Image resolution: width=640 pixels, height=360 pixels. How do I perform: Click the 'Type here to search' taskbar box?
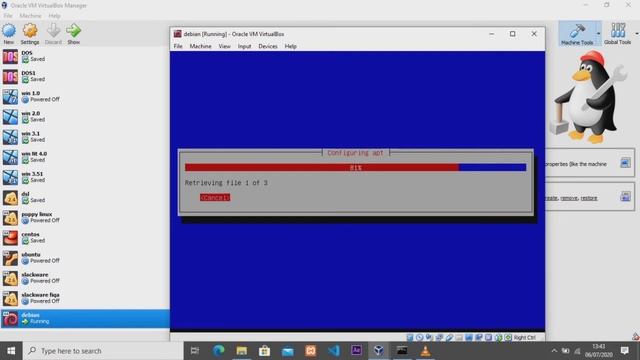pyautogui.click(x=103, y=351)
